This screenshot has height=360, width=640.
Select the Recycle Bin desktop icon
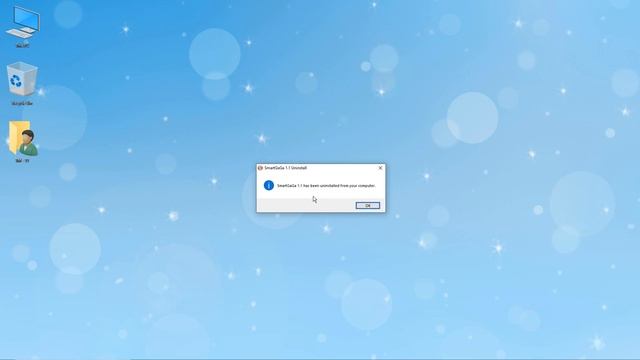(22, 83)
